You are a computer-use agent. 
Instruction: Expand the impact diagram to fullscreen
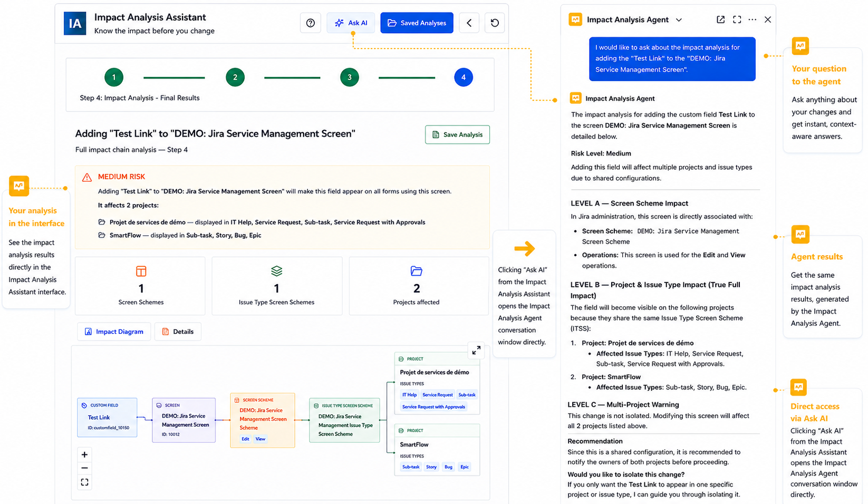click(x=476, y=350)
